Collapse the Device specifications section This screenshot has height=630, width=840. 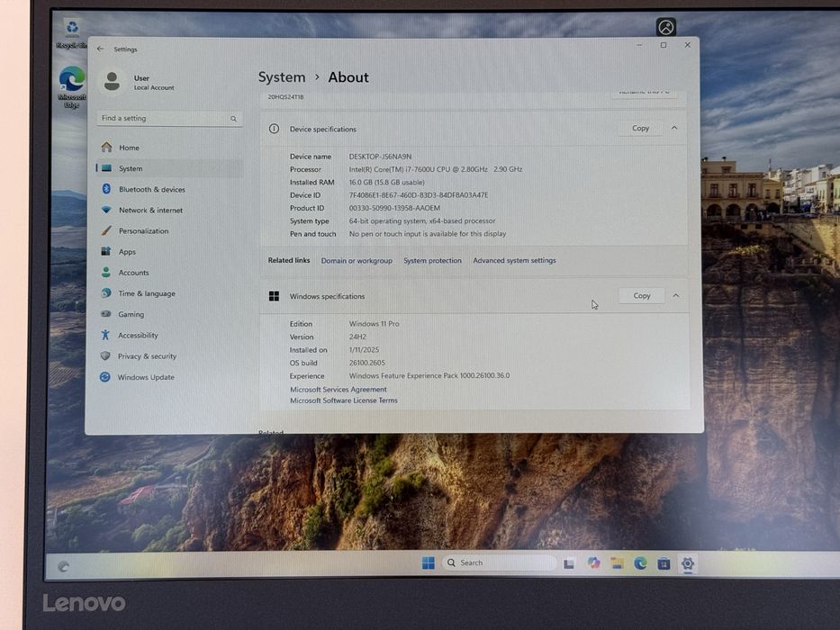click(x=674, y=128)
